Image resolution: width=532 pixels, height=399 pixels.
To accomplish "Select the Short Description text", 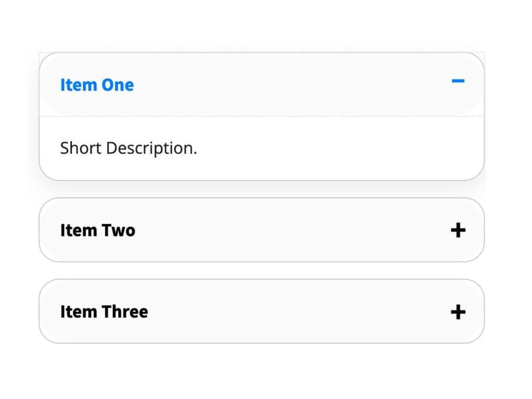I will tap(128, 148).
